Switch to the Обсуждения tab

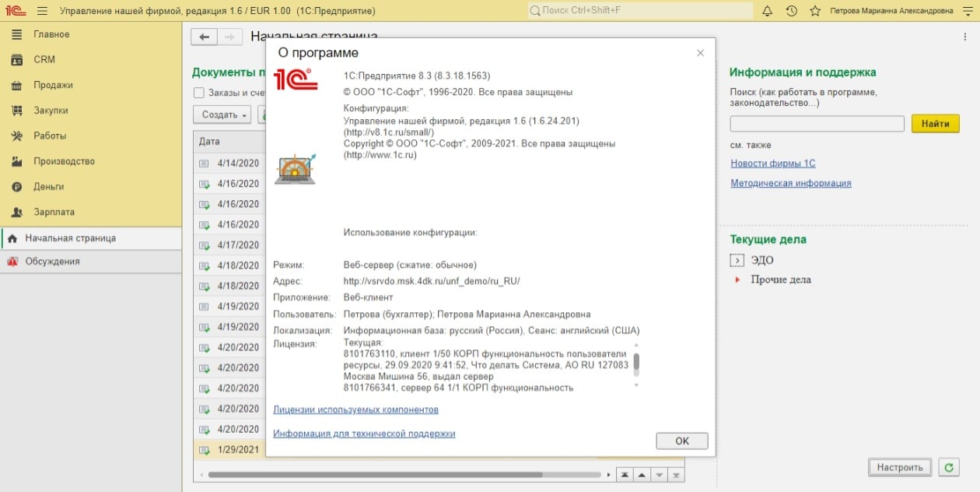click(x=91, y=262)
